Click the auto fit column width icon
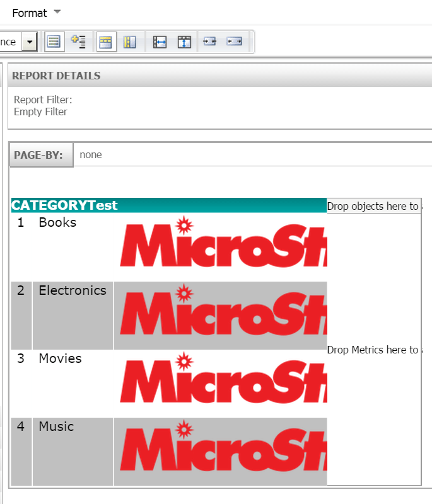The image size is (432, 504). click(x=160, y=42)
